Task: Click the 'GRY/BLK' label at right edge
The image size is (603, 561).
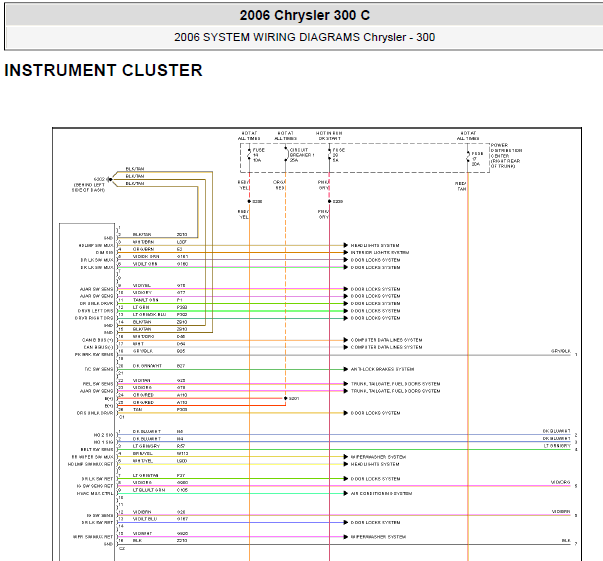Action: (x=561, y=351)
